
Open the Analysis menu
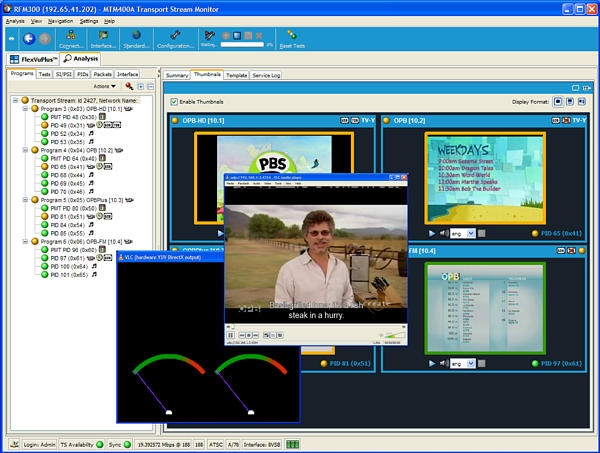(x=15, y=21)
